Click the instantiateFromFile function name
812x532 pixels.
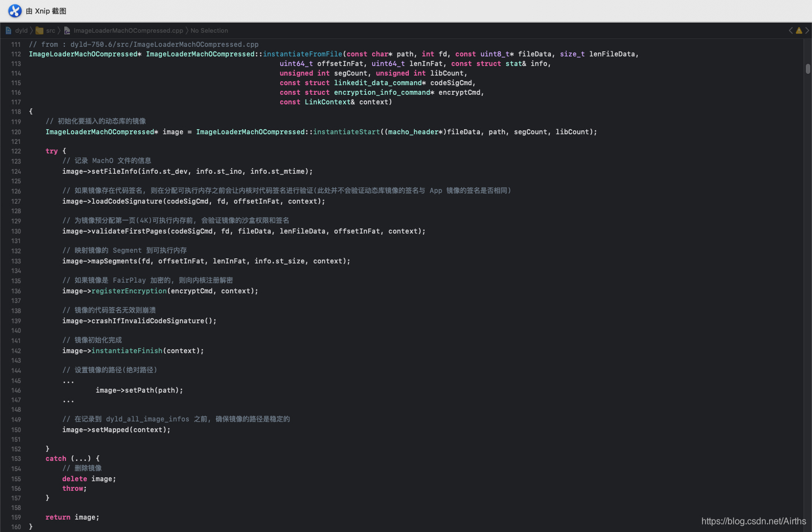tap(302, 54)
